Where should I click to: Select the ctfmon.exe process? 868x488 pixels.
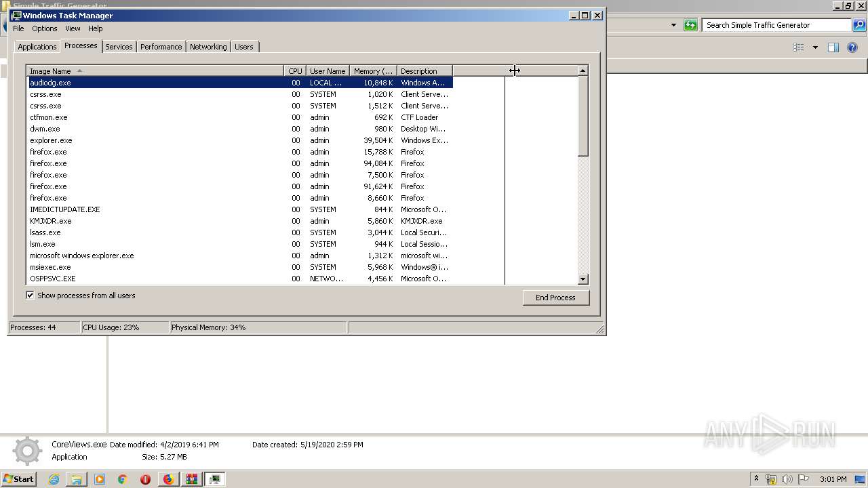(240, 117)
